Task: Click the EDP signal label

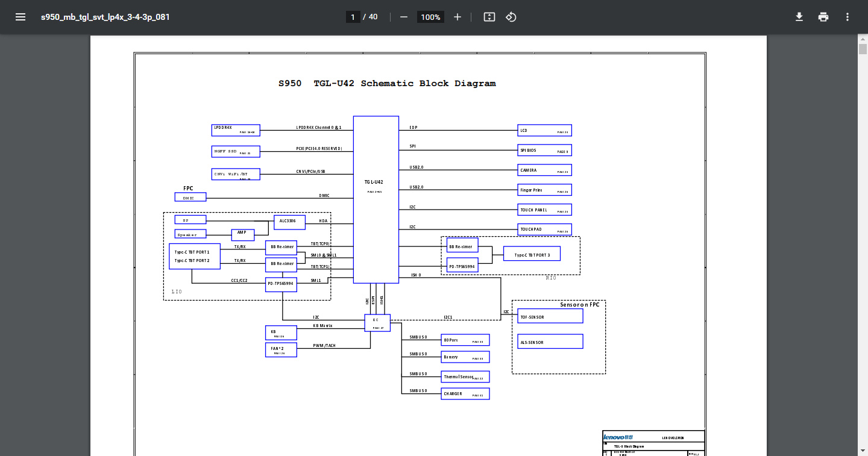Action: tap(414, 127)
